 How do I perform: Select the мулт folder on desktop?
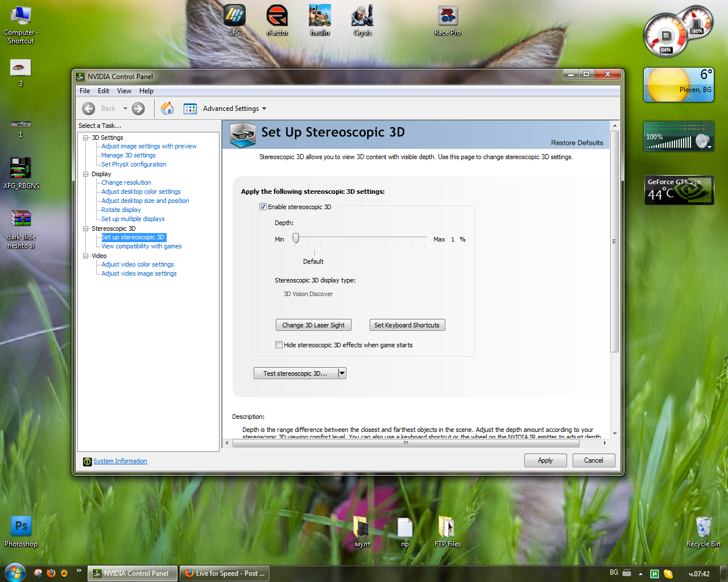pyautogui.click(x=362, y=532)
